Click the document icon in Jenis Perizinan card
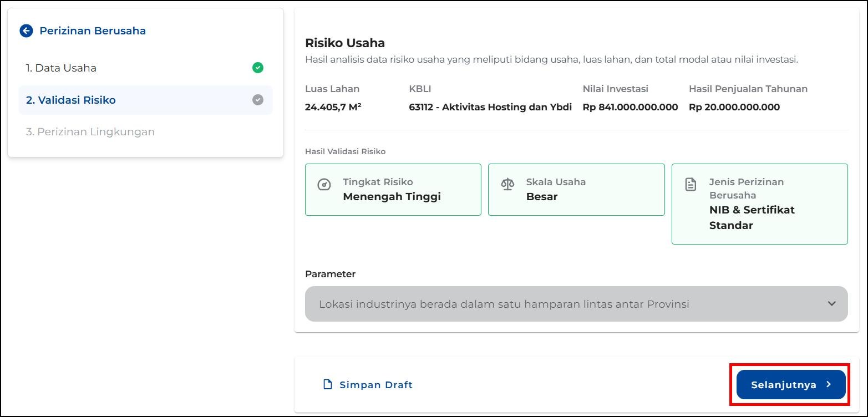Viewport: 868px width, 417px height. point(691,185)
